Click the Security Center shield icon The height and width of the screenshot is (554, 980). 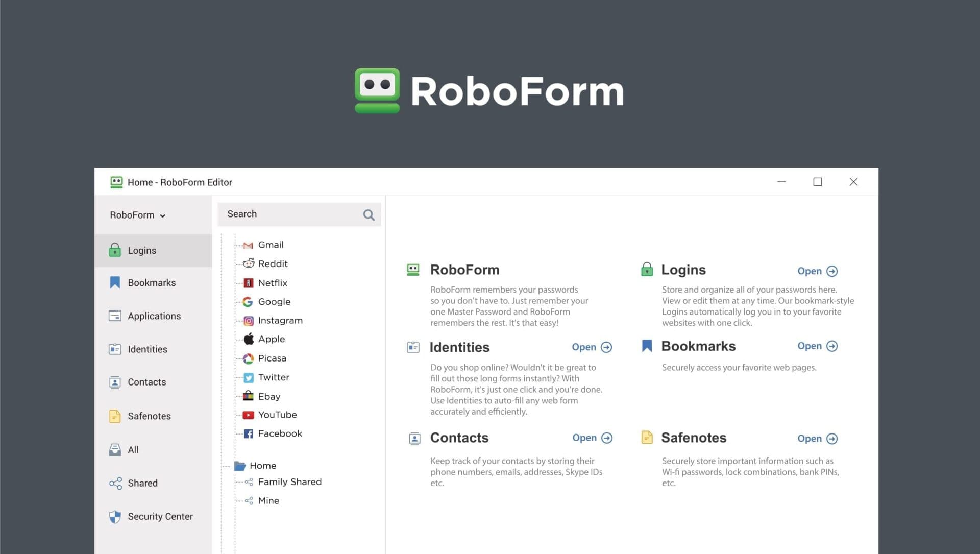pos(115,516)
